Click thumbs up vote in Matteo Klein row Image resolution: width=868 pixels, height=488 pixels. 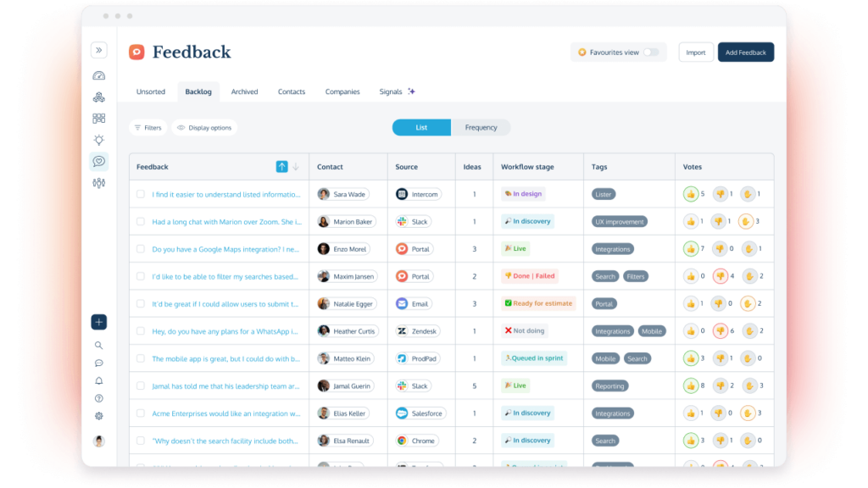pyautogui.click(x=690, y=358)
